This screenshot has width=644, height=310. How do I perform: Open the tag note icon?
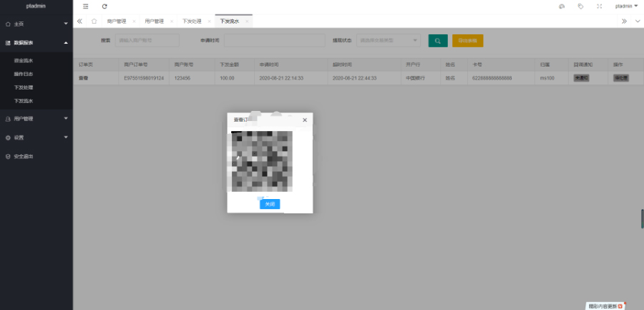[x=580, y=6]
